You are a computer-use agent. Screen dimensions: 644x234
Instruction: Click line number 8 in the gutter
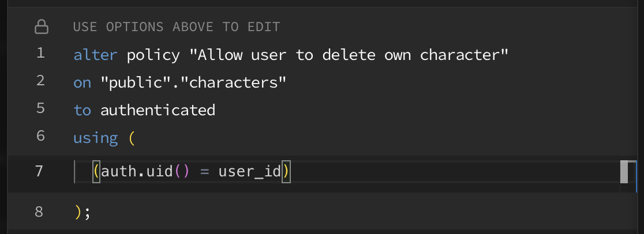point(40,212)
